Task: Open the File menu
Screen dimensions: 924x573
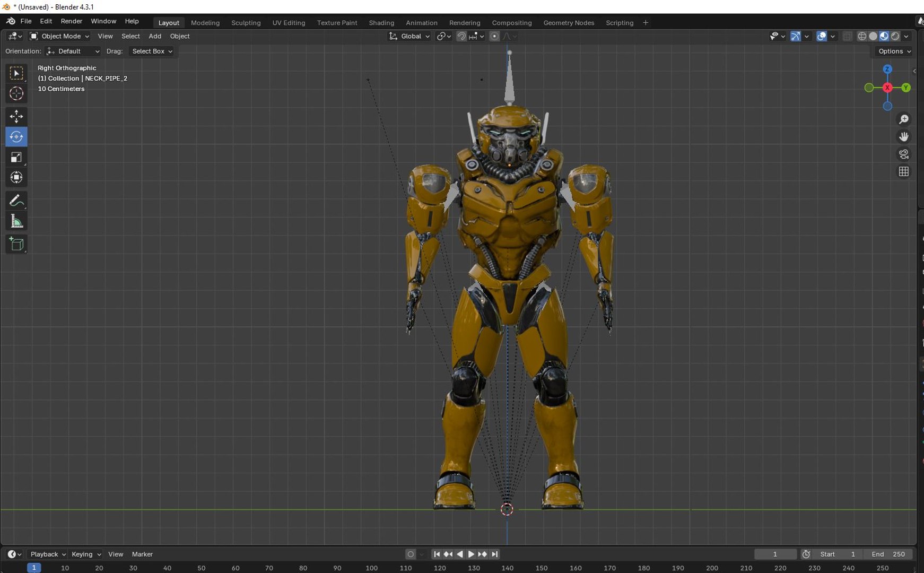Action: point(26,21)
